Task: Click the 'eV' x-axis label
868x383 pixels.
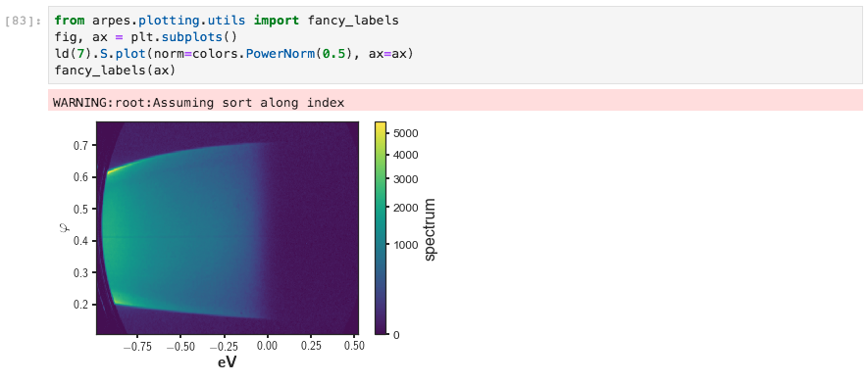Action: coord(227,362)
